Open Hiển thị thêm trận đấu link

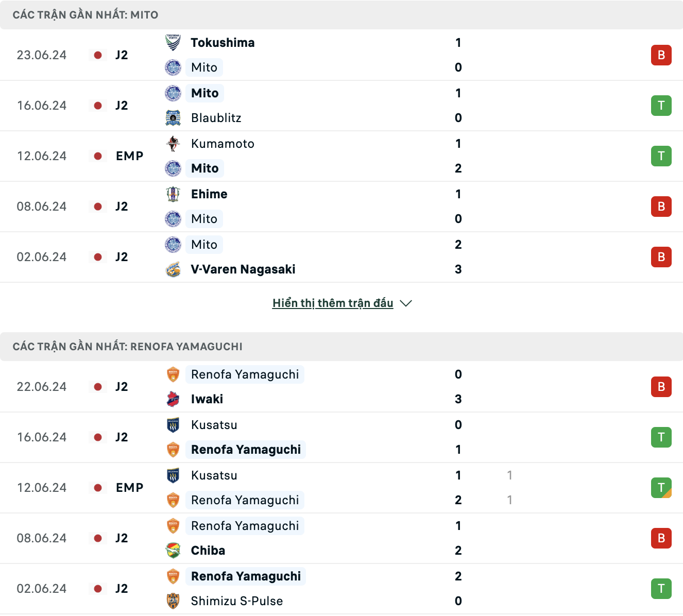(x=333, y=303)
